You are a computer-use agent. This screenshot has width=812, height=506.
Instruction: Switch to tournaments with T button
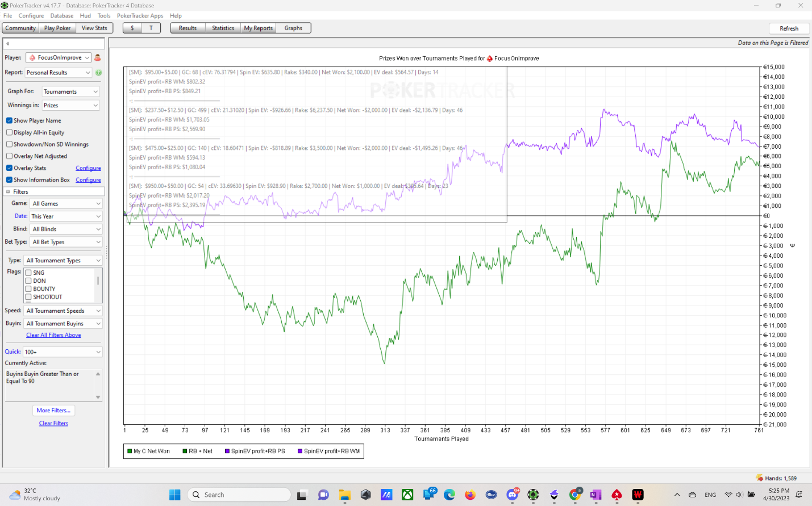click(x=151, y=28)
